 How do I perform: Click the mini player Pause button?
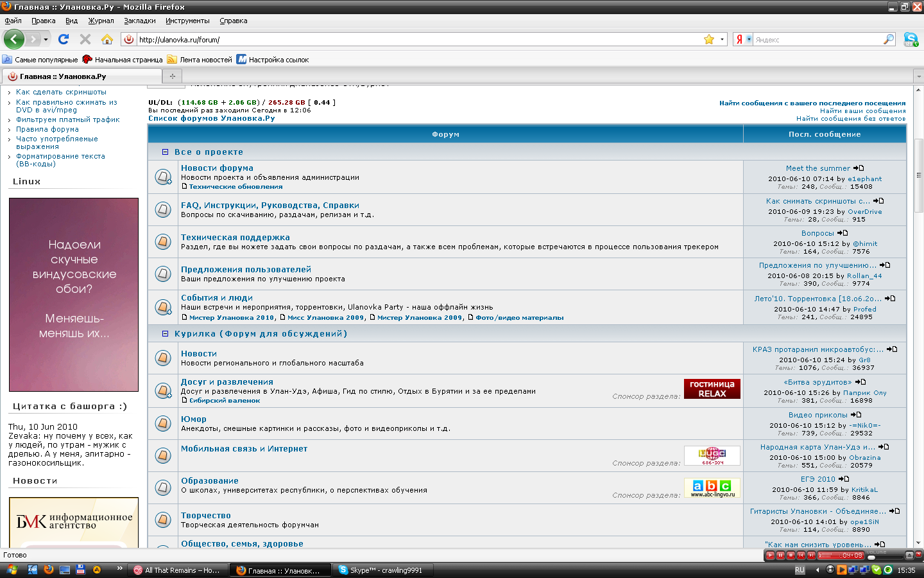(780, 556)
